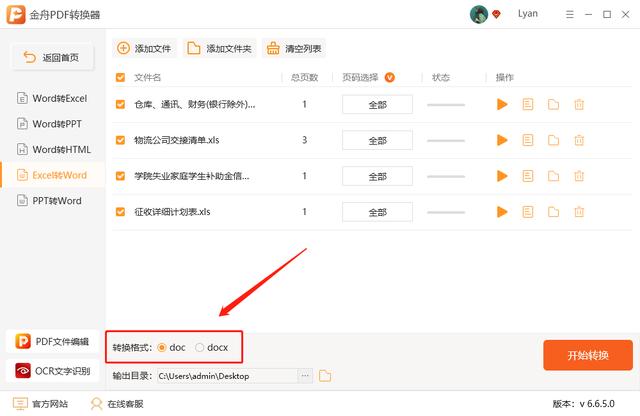The width and height of the screenshot is (640, 416).
Task: Start converting 物流公司交接清单.xls
Action: (x=502, y=140)
